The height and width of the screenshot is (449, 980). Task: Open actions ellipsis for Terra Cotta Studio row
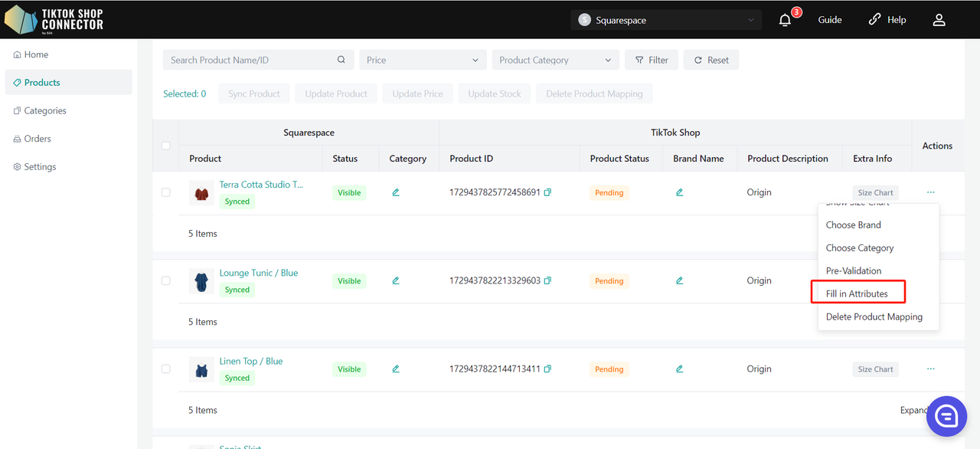point(931,192)
